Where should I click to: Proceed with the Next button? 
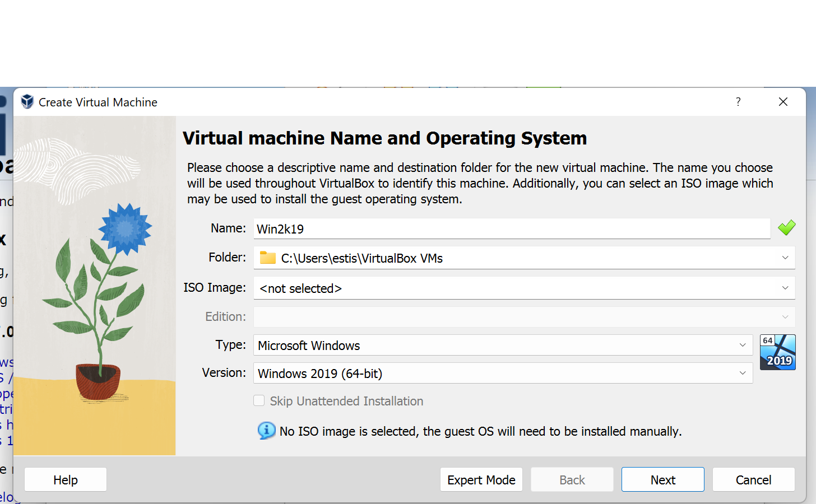(663, 479)
